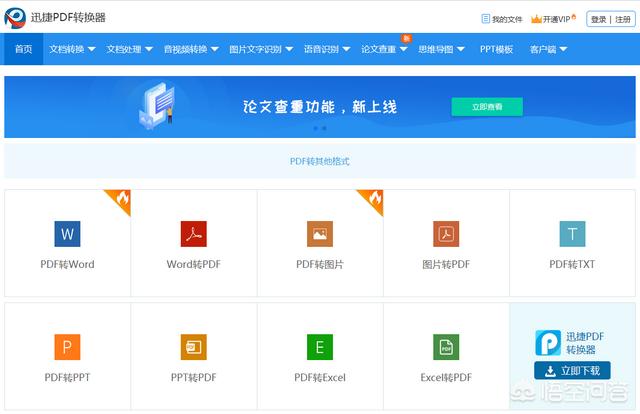Screen dimensions: 640x414
Task: Select the Word转PDF red Acrobat icon
Action: 193,234
